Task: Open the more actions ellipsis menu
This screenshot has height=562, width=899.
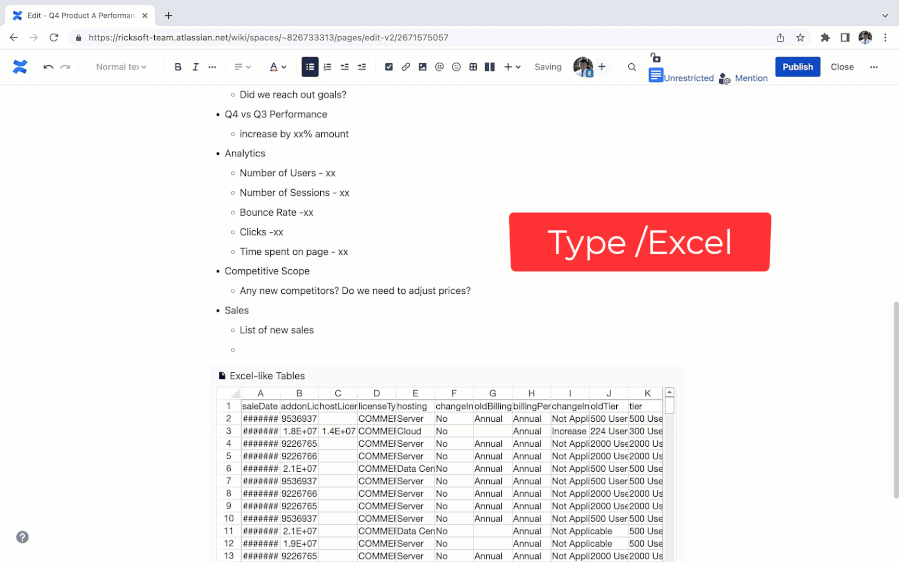Action: [874, 67]
